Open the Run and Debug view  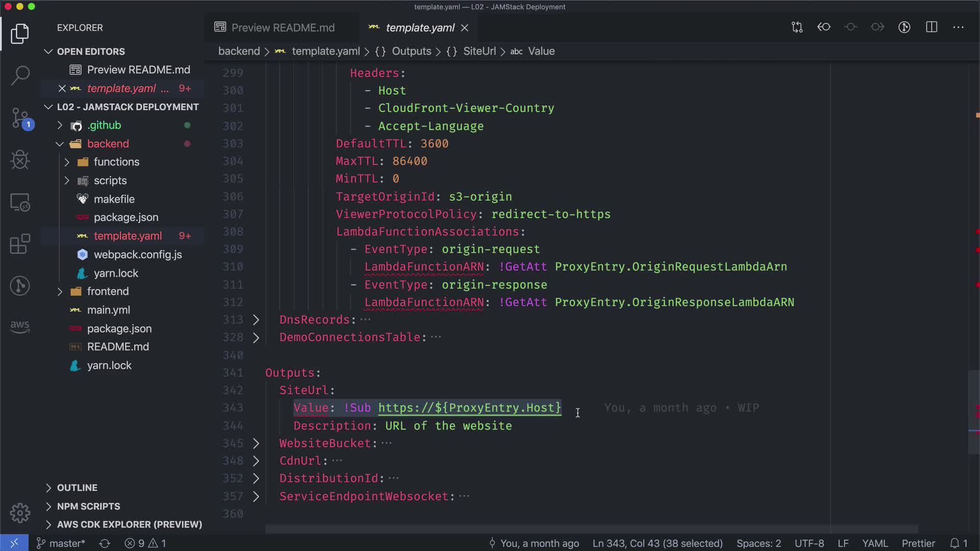click(x=20, y=160)
